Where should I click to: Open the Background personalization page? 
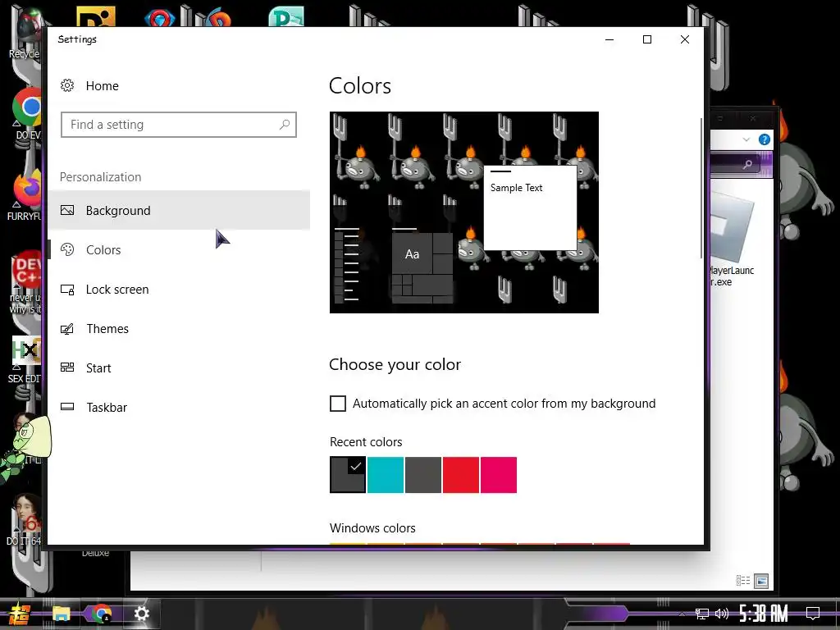178,211
